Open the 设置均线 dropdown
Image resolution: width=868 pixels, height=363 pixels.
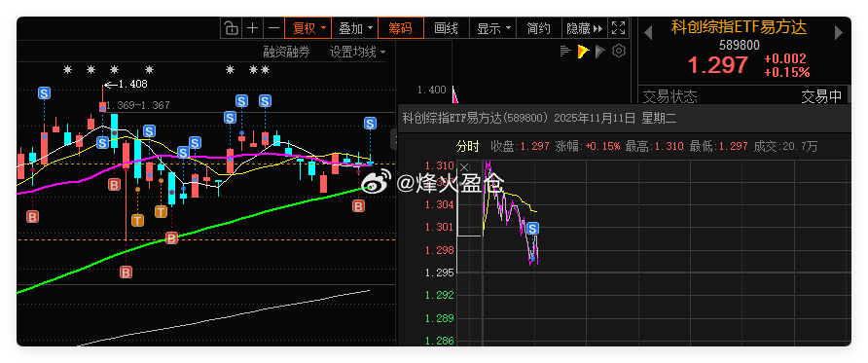[x=357, y=53]
